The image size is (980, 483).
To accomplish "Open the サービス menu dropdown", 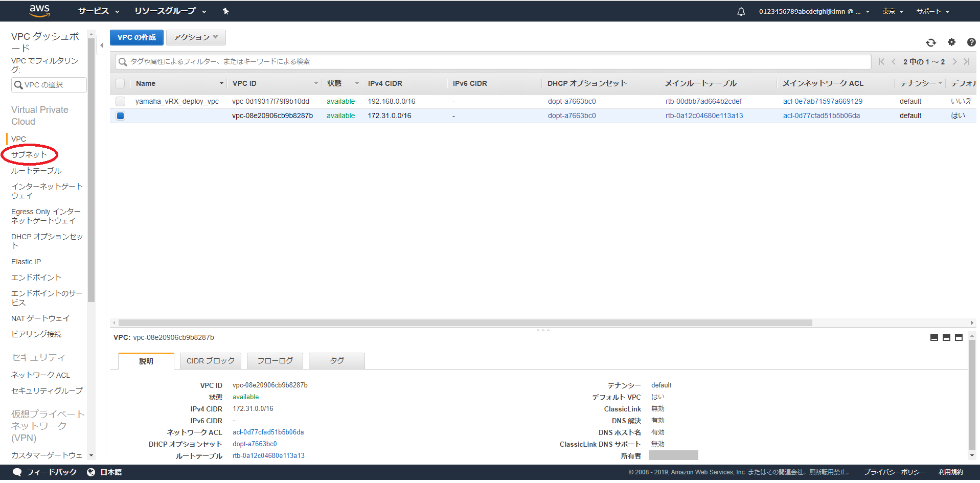I will pyautogui.click(x=98, y=11).
